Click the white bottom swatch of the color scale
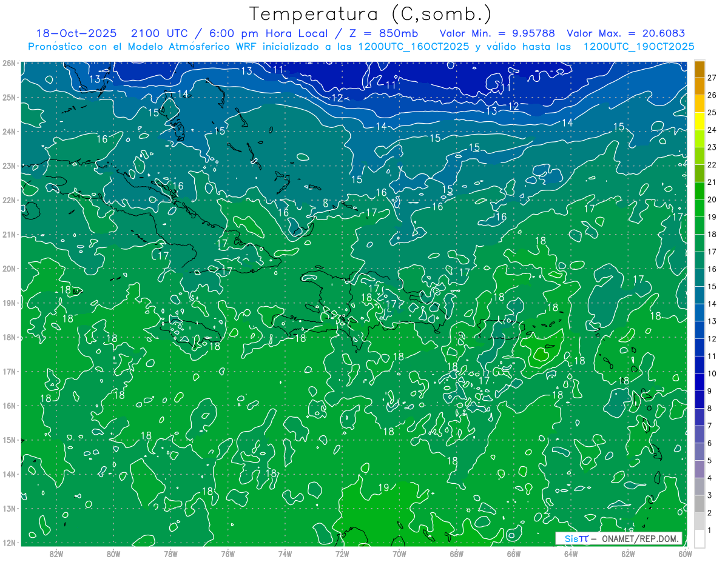The height and width of the screenshot is (562, 728). coord(699,538)
